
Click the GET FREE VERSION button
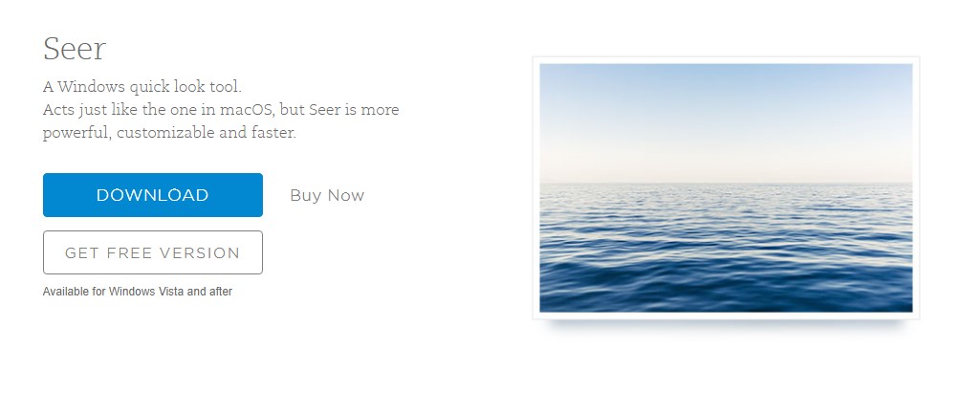pos(153,252)
